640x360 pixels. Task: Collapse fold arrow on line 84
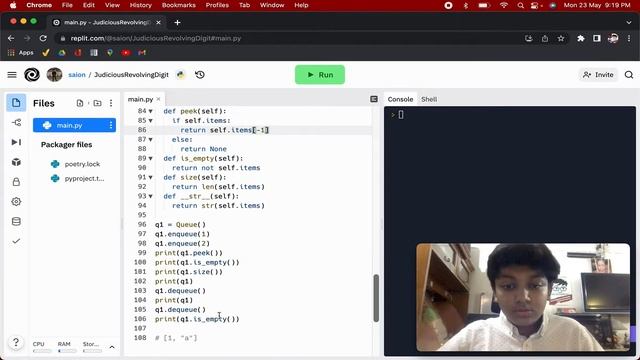151,111
